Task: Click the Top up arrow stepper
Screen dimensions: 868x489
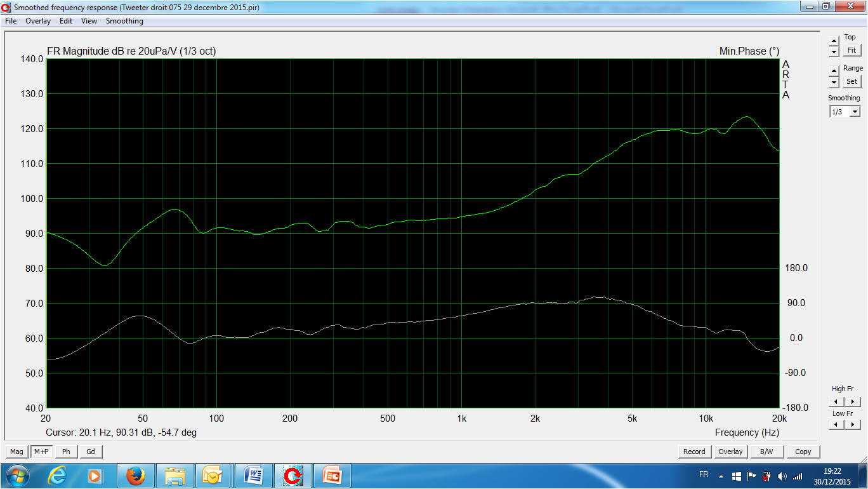Action: click(x=834, y=41)
